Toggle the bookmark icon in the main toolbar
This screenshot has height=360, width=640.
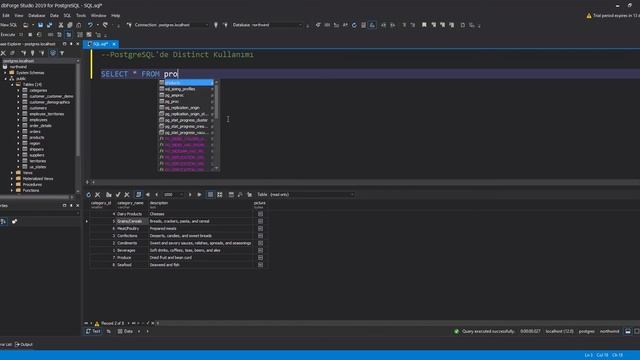click(x=424, y=25)
